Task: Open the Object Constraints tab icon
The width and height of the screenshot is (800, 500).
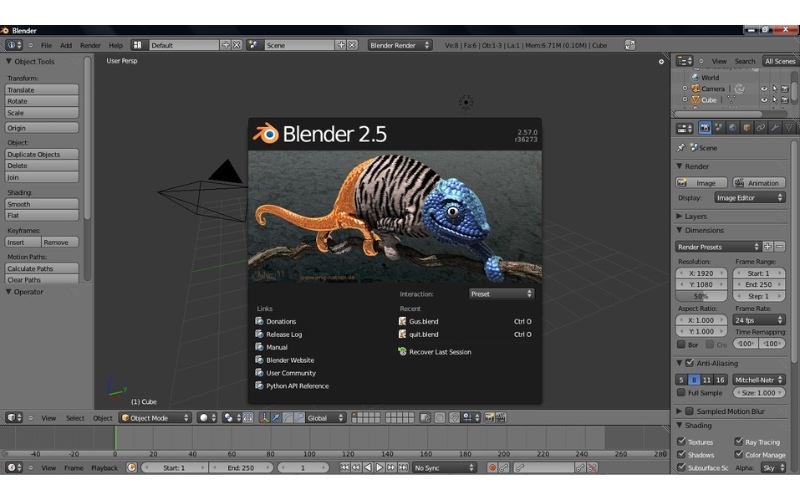Action: coord(761,128)
